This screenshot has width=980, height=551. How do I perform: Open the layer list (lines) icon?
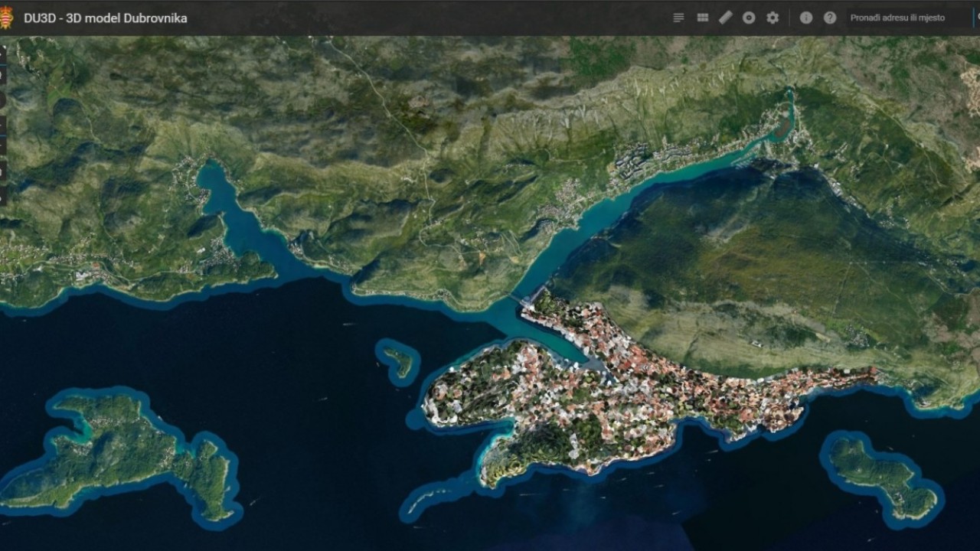678,18
